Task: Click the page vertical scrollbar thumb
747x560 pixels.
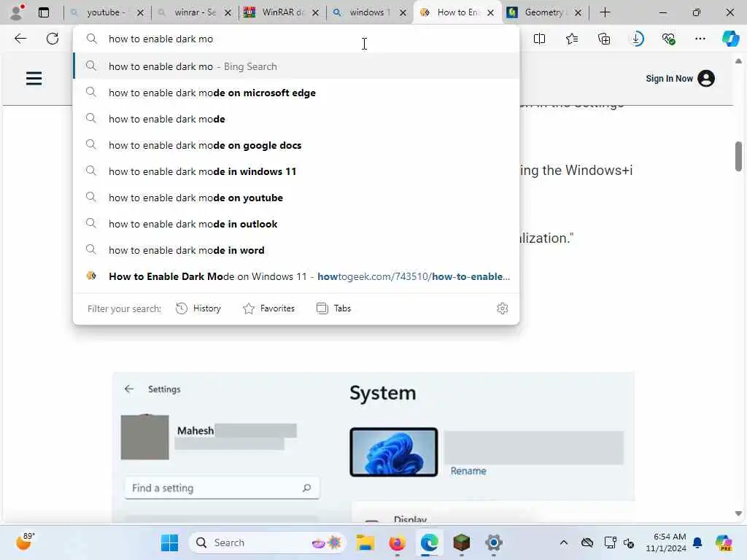Action: [738, 156]
